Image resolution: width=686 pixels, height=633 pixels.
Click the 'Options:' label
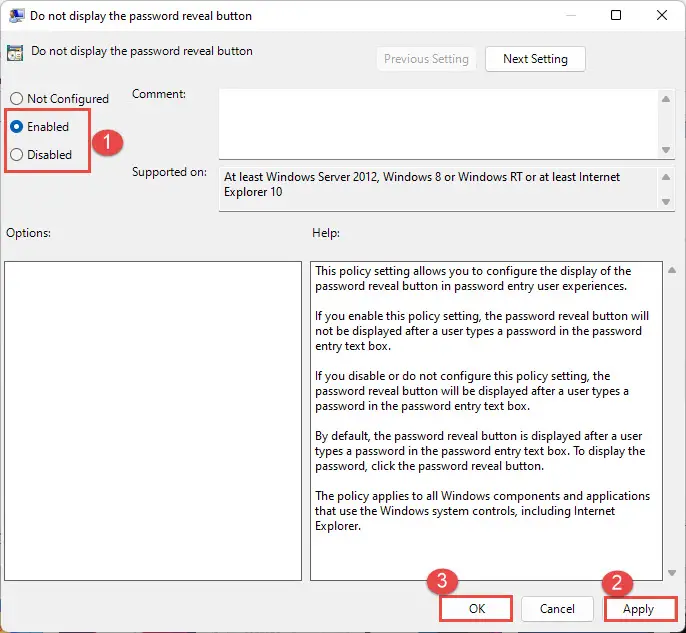(x=28, y=233)
